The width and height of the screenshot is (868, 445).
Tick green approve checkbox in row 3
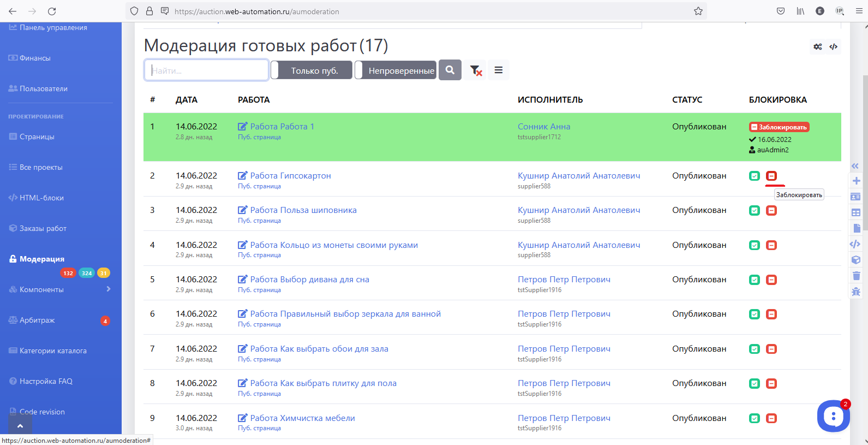[754, 211]
